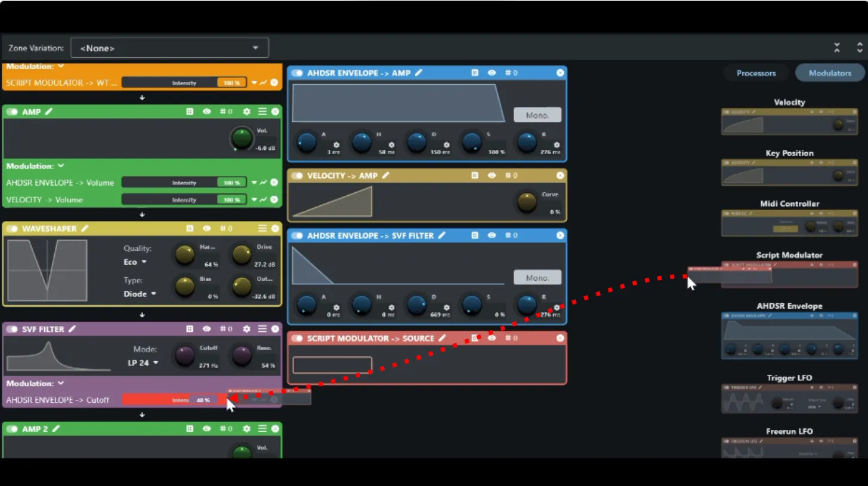
Task: Click the SCRIPT MODULATOR -> SOURCE empty field
Action: click(x=332, y=365)
